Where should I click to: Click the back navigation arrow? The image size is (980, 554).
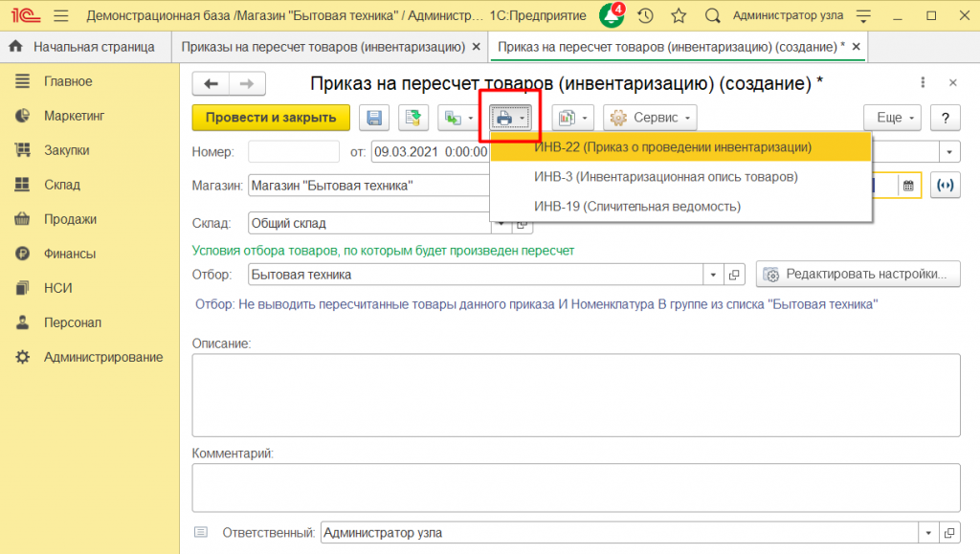[x=211, y=83]
